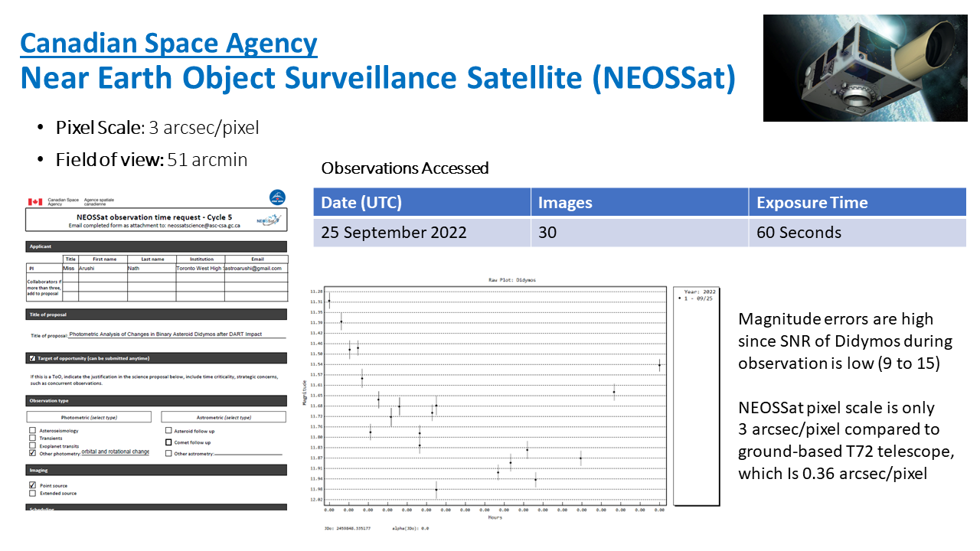Toggle the Point source checkbox
980x551 pixels.
32,485
